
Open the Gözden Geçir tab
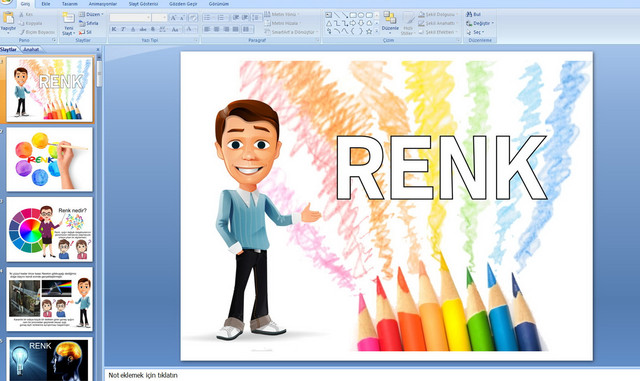coord(183,4)
